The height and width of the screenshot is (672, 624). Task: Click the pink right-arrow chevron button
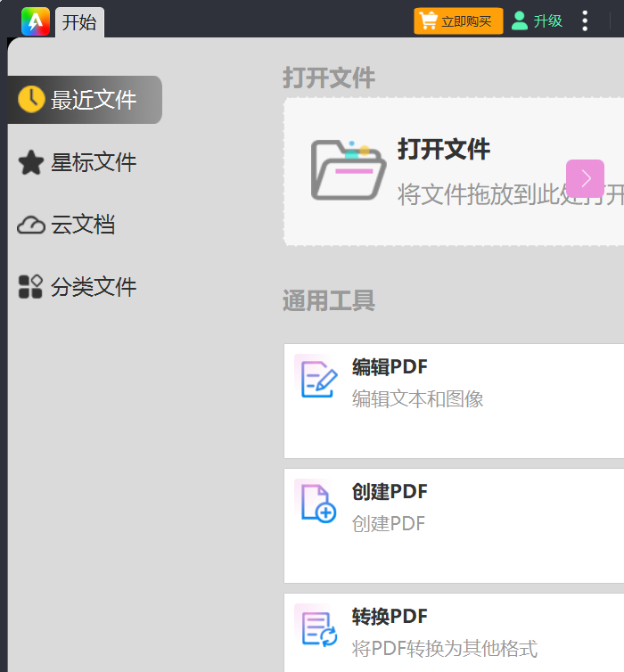pyautogui.click(x=585, y=178)
